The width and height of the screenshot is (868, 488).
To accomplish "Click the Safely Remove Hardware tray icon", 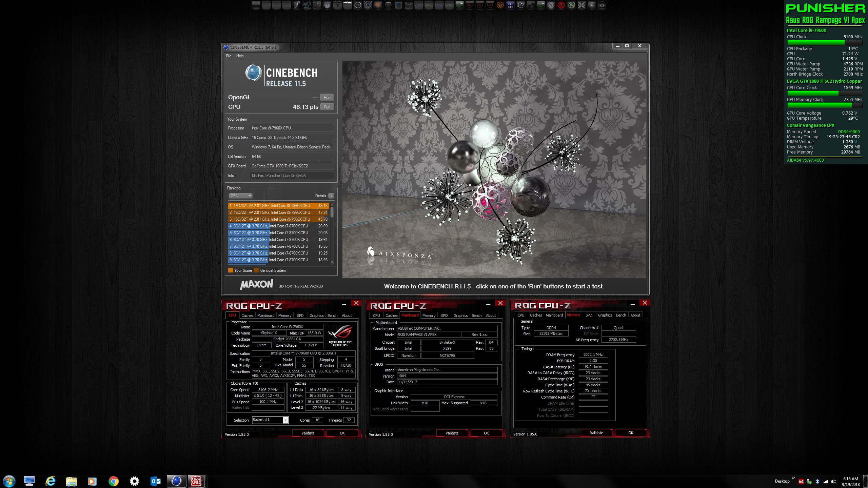I will tap(809, 482).
